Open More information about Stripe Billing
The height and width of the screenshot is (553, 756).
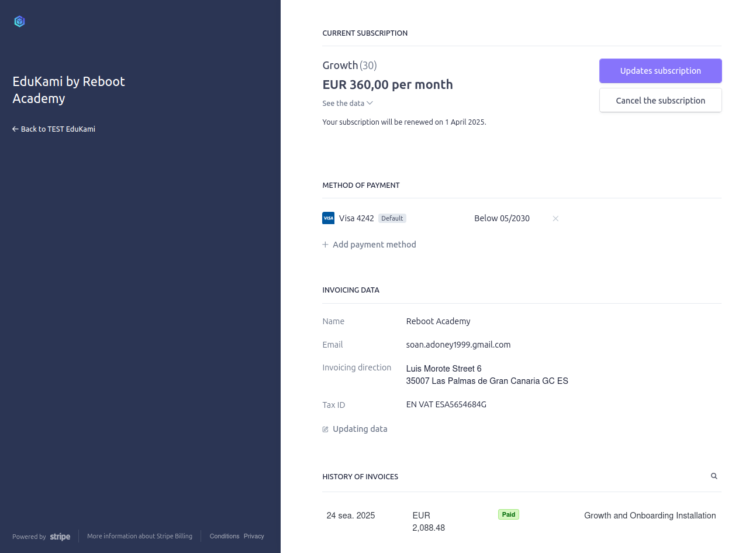(140, 536)
